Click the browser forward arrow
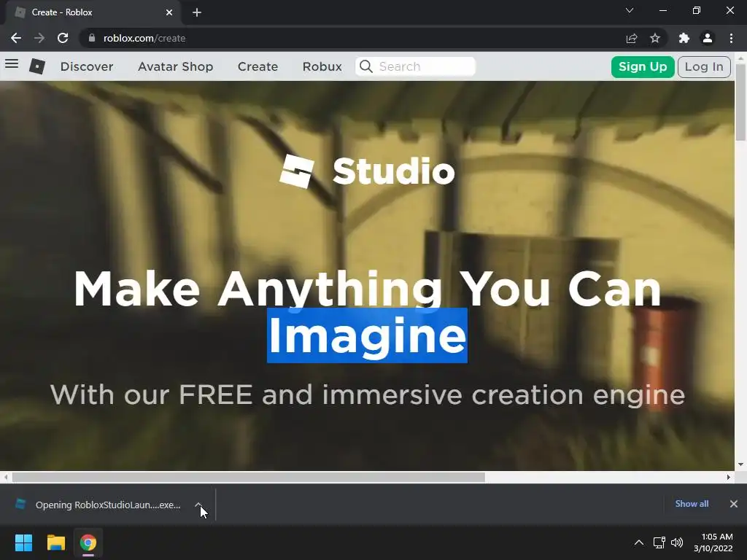 tap(39, 38)
